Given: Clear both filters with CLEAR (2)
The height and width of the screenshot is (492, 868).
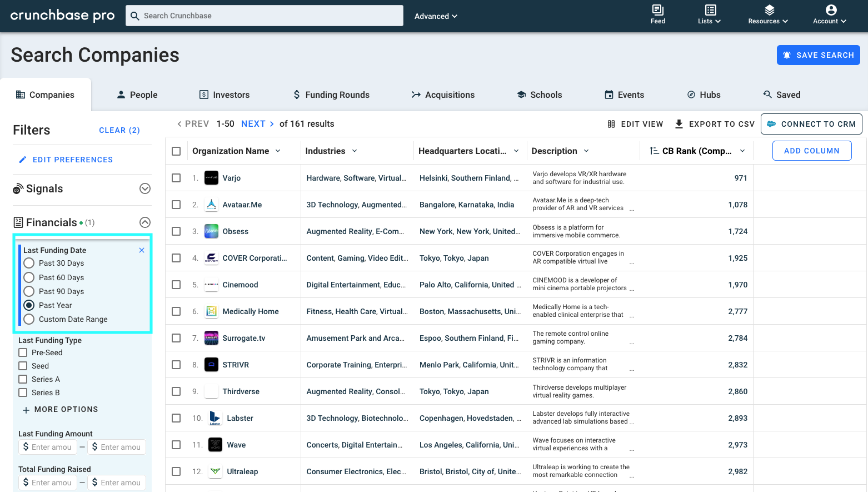Looking at the screenshot, I should (x=119, y=130).
